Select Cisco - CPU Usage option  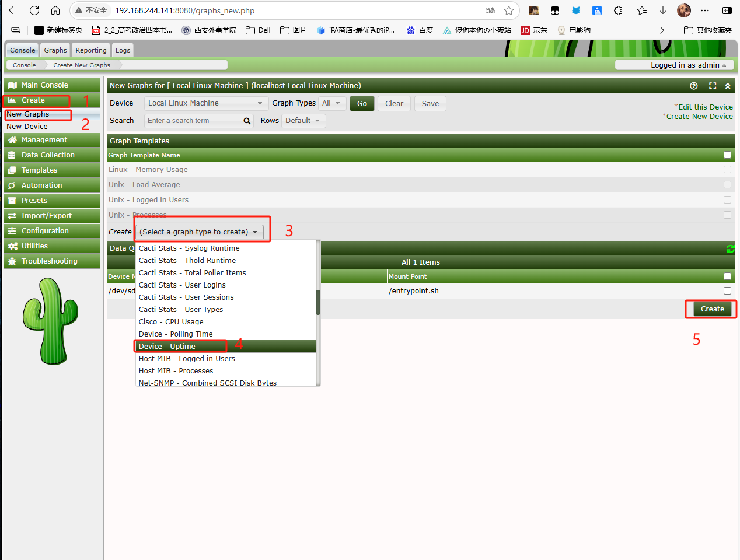click(x=226, y=322)
